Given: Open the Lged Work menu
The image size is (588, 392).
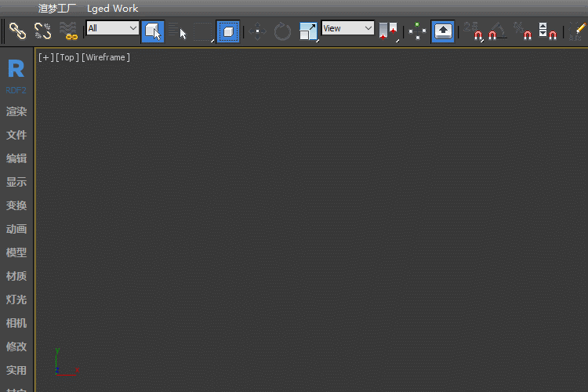Looking at the screenshot, I should pos(112,9).
